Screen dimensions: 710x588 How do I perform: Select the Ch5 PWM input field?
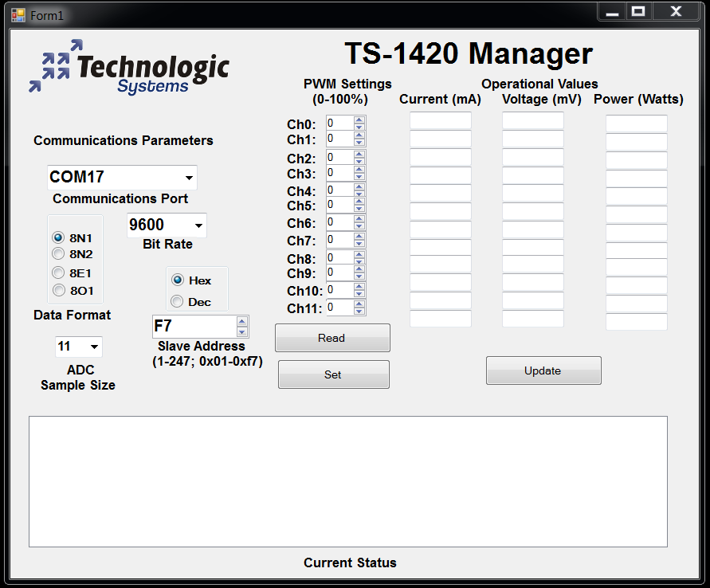coord(340,205)
